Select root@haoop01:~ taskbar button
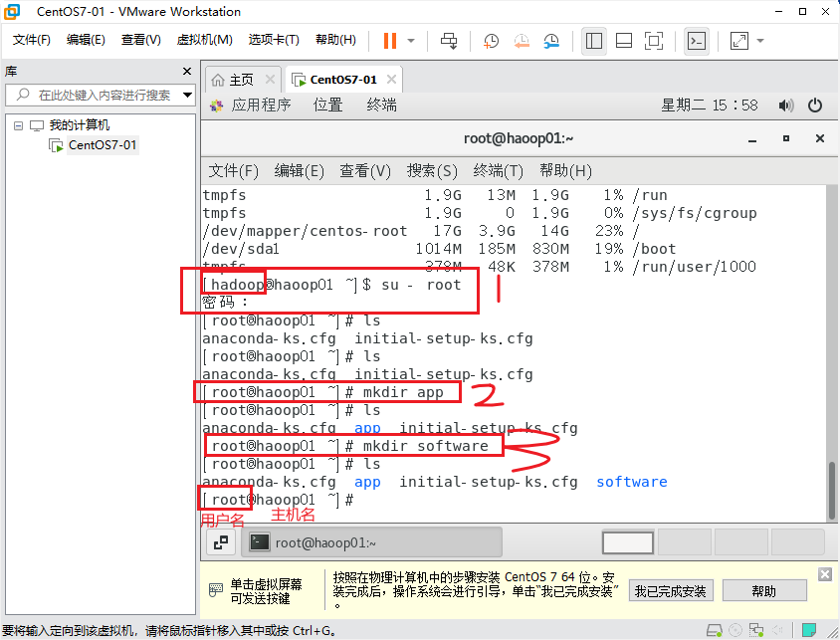The width and height of the screenshot is (840, 640). point(372,542)
